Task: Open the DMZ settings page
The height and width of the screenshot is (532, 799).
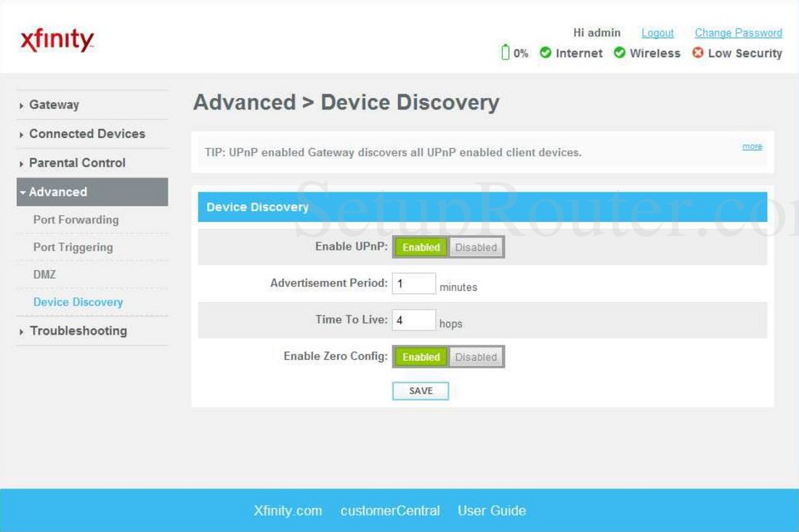Action: (45, 274)
